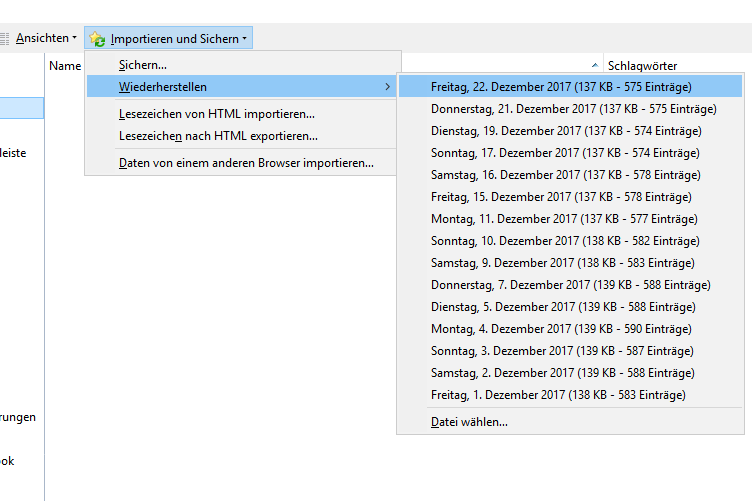The height and width of the screenshot is (501, 752).
Task: Pick the Montag, 11. Dezember 2017 backup
Action: (x=564, y=219)
